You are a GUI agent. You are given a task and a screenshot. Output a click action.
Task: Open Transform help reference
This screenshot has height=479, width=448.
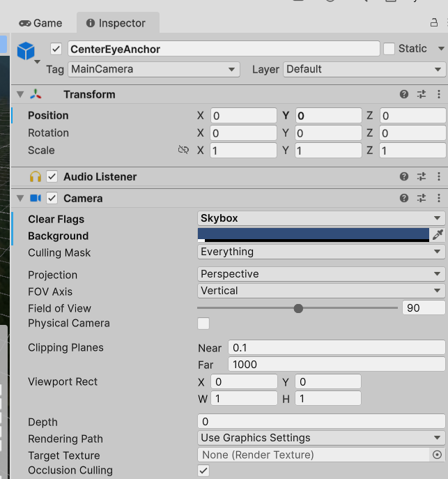tap(404, 94)
